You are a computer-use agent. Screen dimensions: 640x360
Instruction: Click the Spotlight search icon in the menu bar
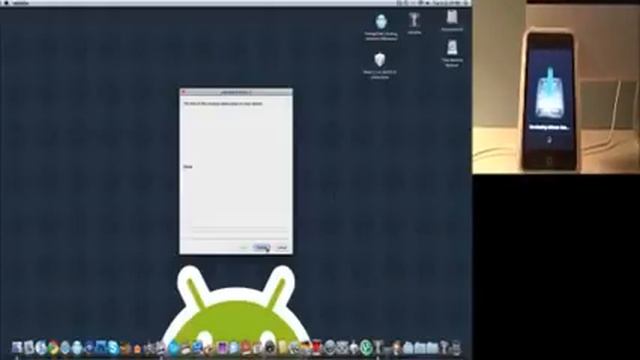point(466,3)
